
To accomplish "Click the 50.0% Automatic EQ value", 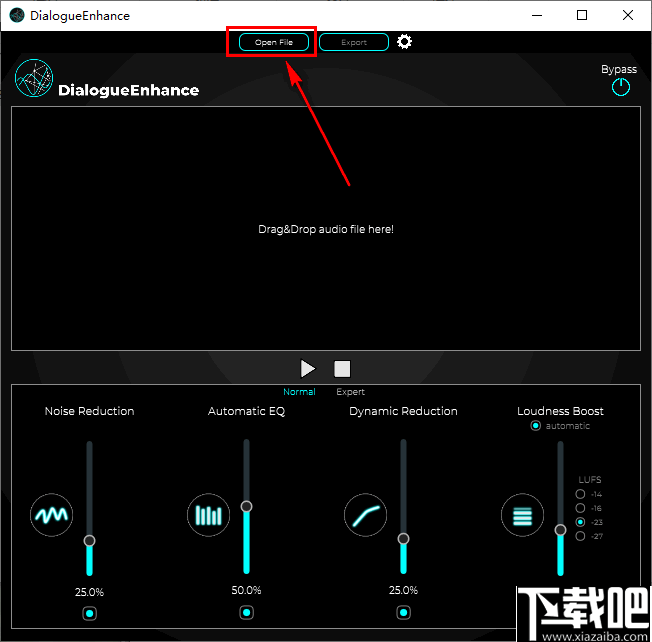I will tap(246, 590).
